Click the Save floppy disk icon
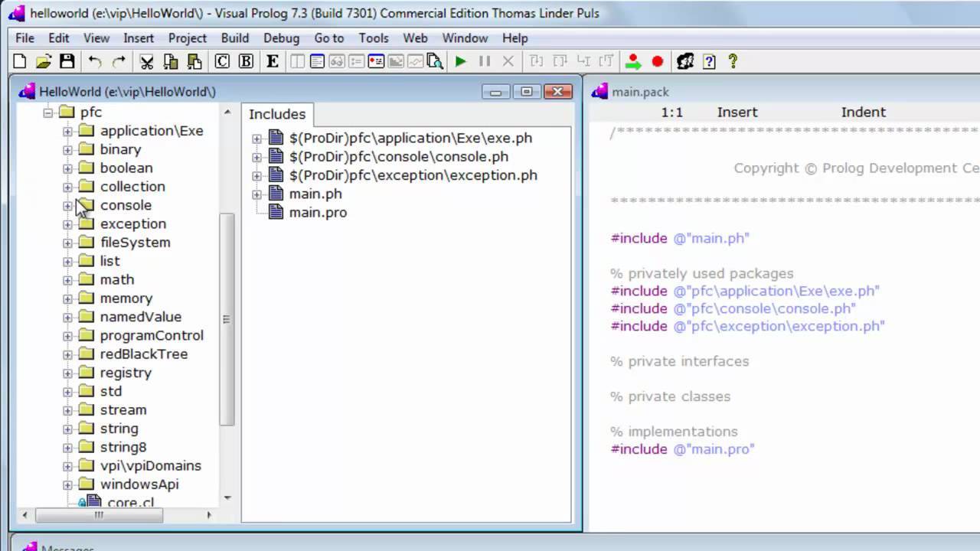The height and width of the screenshot is (551, 980). click(x=67, y=62)
